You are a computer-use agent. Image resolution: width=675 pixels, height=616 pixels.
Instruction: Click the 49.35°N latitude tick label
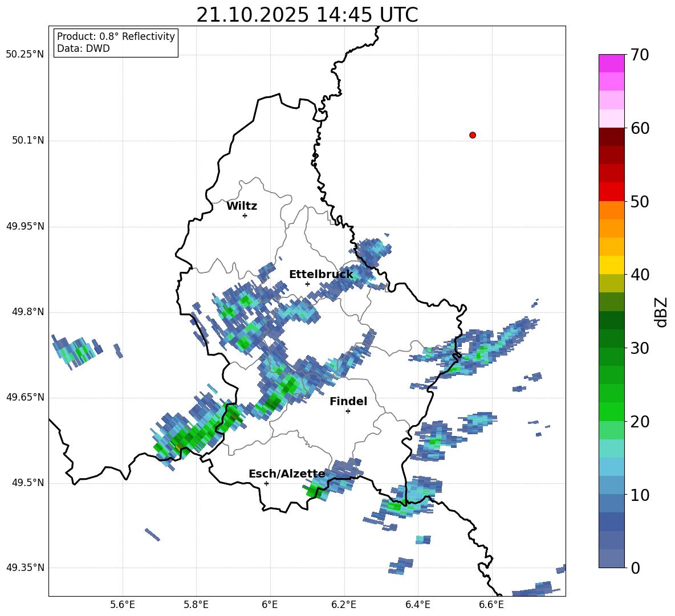(x=25, y=568)
